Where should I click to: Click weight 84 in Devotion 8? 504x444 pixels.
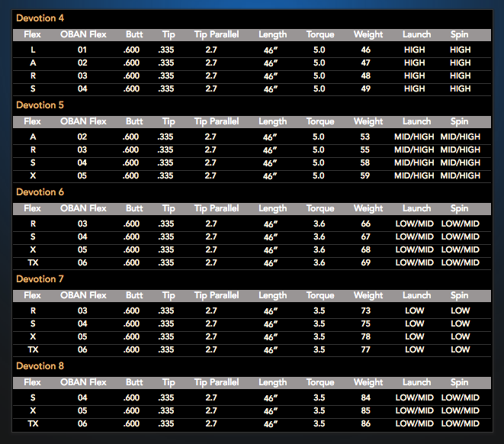(x=365, y=397)
